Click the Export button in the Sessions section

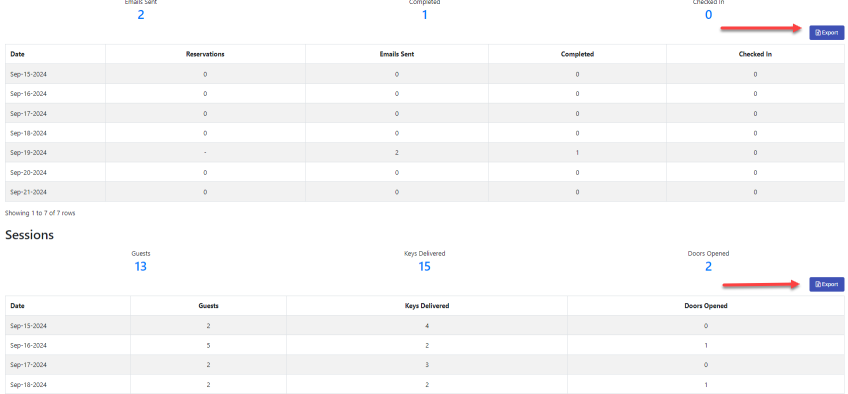[x=826, y=284]
